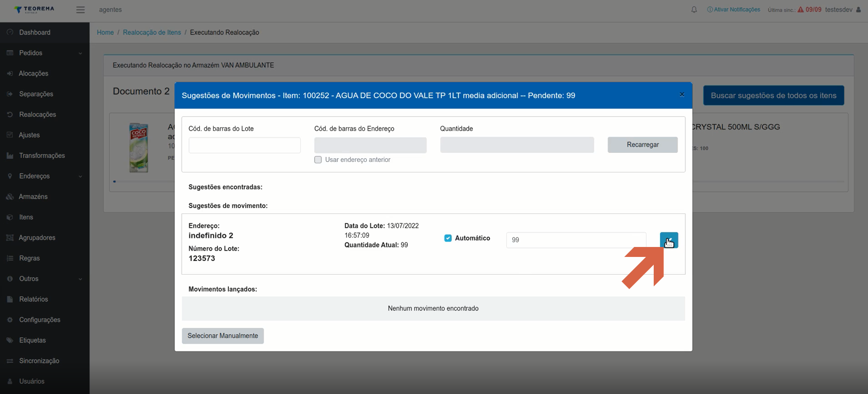Expand the Endereços submenu chevron

(80, 176)
